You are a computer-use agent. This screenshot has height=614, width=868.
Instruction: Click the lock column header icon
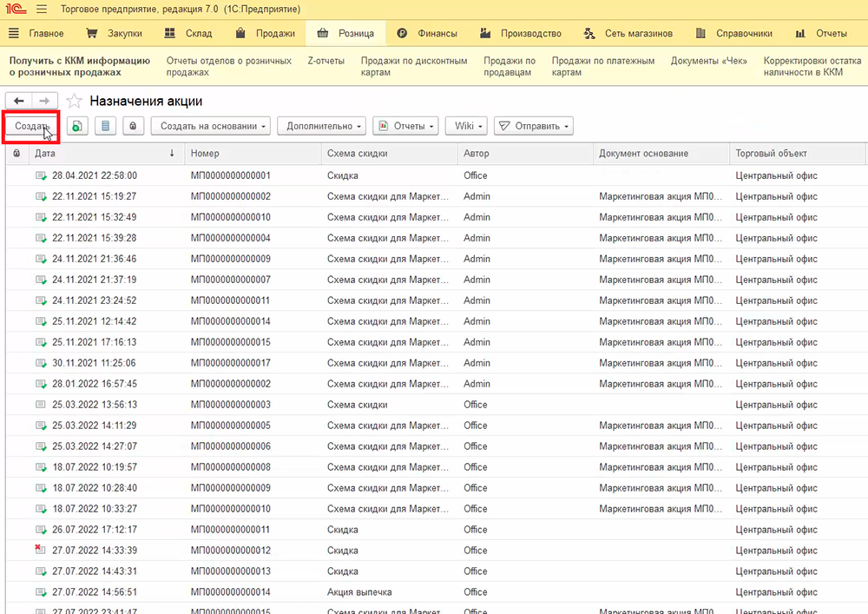tap(16, 154)
